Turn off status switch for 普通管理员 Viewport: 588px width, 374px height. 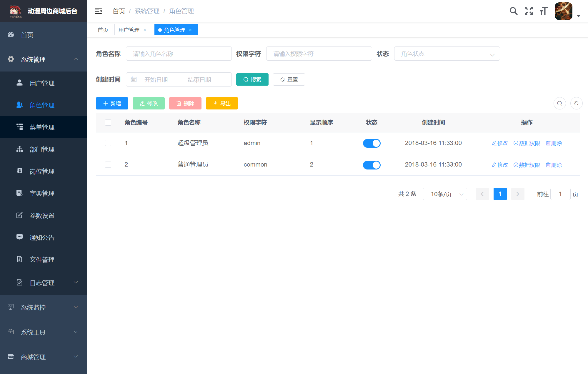tap(372, 165)
